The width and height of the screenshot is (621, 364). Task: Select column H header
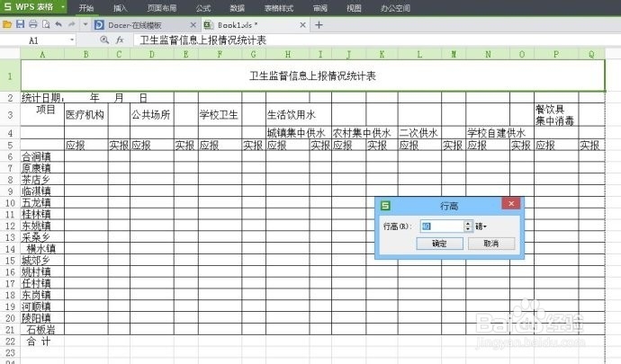point(288,54)
